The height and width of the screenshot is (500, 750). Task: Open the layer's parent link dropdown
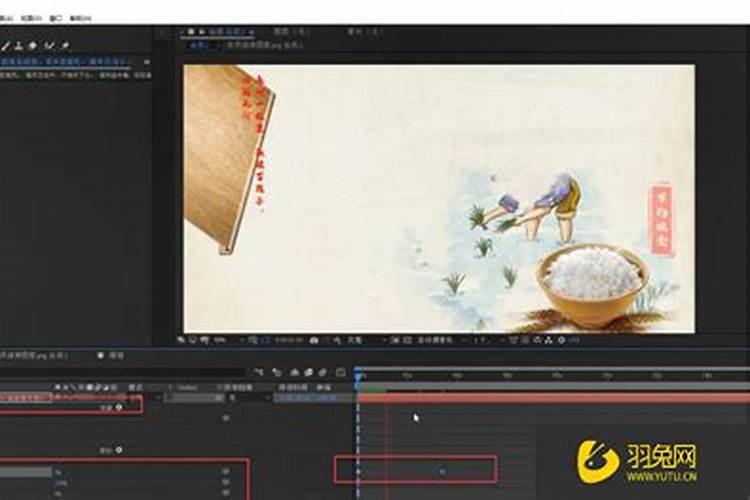[x=251, y=398]
